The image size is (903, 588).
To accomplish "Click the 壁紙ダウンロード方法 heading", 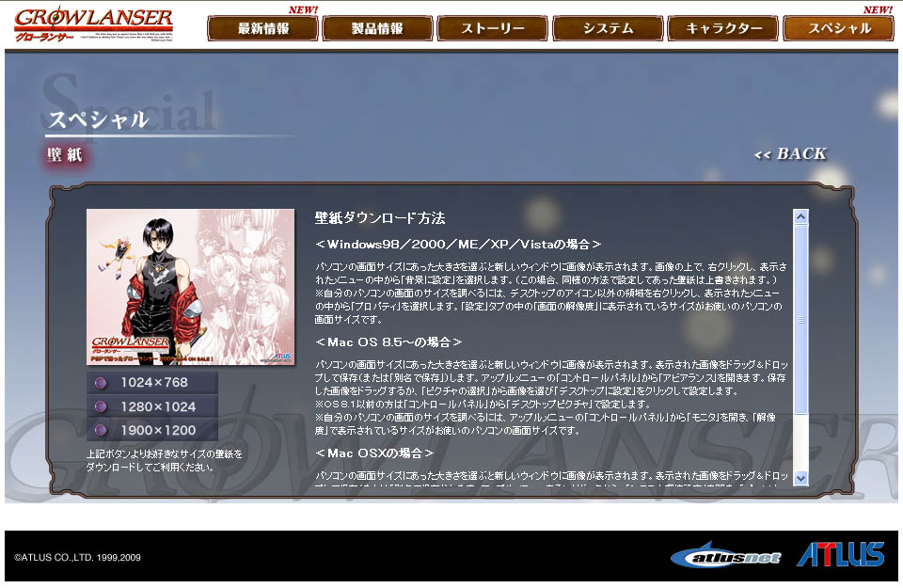I will pyautogui.click(x=380, y=218).
